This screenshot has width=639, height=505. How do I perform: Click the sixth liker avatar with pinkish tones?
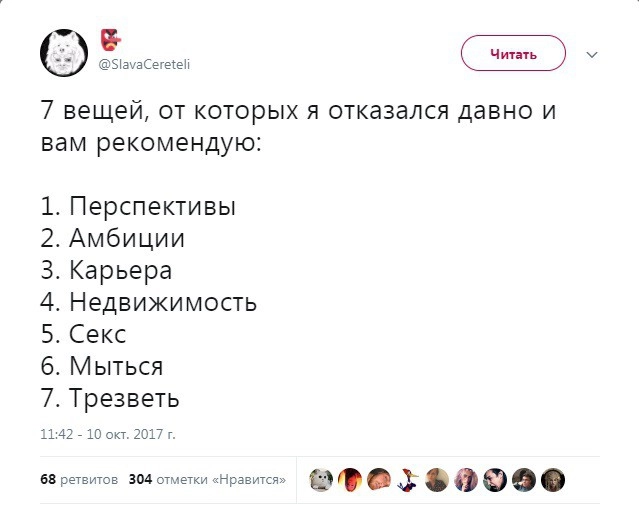(466, 480)
